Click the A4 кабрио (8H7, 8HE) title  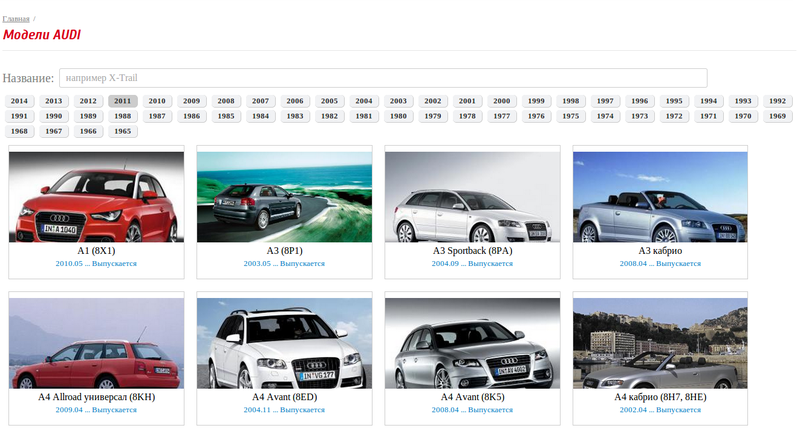[x=660, y=397]
